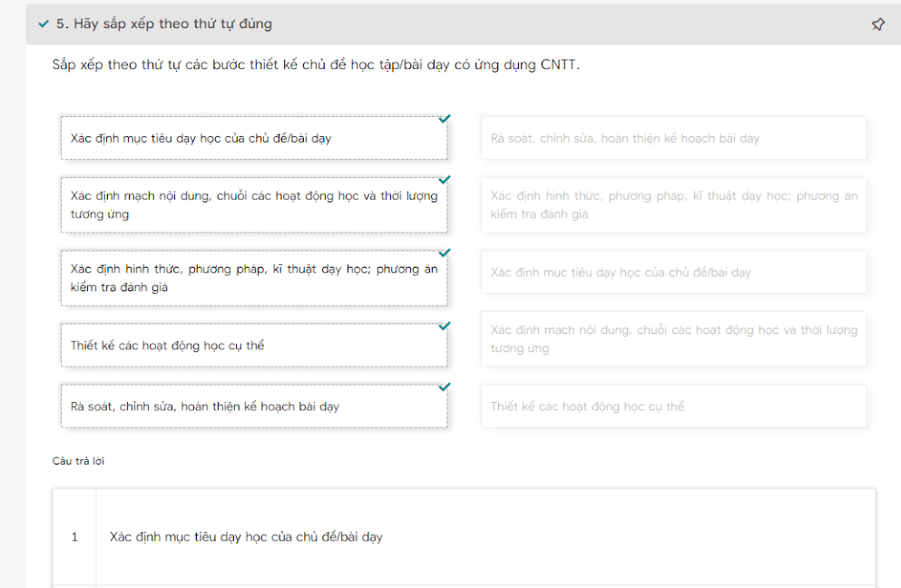Click the green check on dashed 'Thiết kế các hoạt động' card

click(444, 326)
